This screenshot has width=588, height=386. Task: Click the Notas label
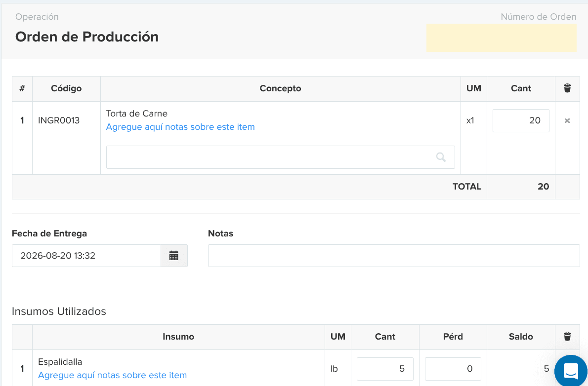(x=220, y=233)
